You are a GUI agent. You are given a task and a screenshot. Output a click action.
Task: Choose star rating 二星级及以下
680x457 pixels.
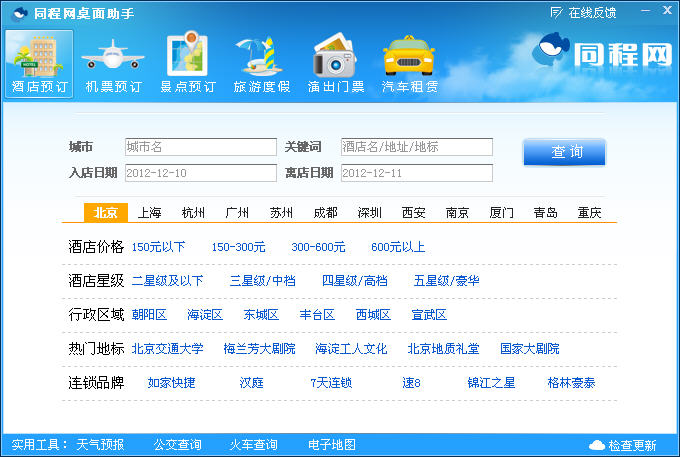pos(167,281)
